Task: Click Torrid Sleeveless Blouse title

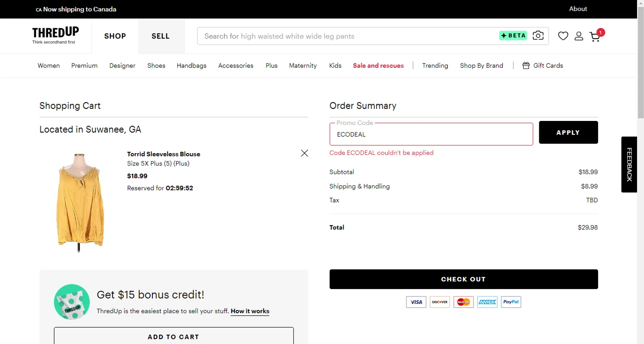Action: pyautogui.click(x=164, y=154)
